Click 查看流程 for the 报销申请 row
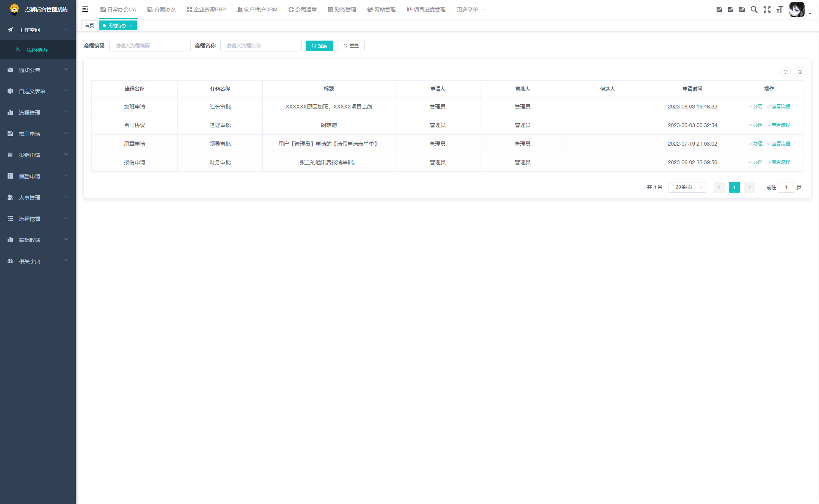This screenshot has height=504, width=819. 779,162
